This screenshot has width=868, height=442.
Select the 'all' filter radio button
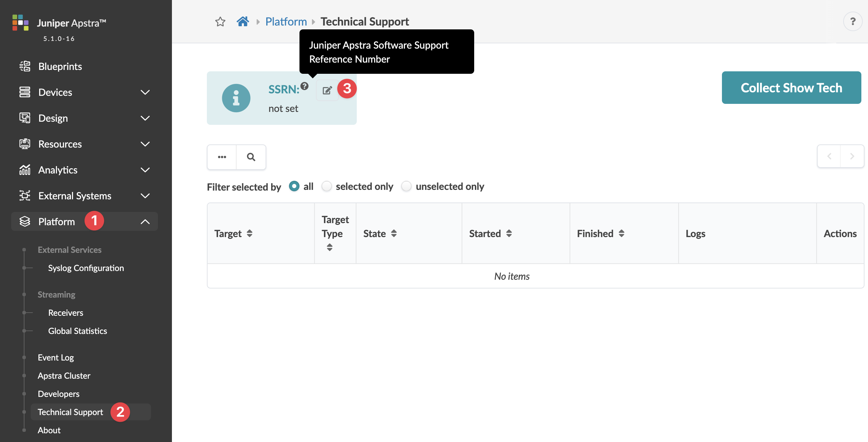pyautogui.click(x=294, y=186)
